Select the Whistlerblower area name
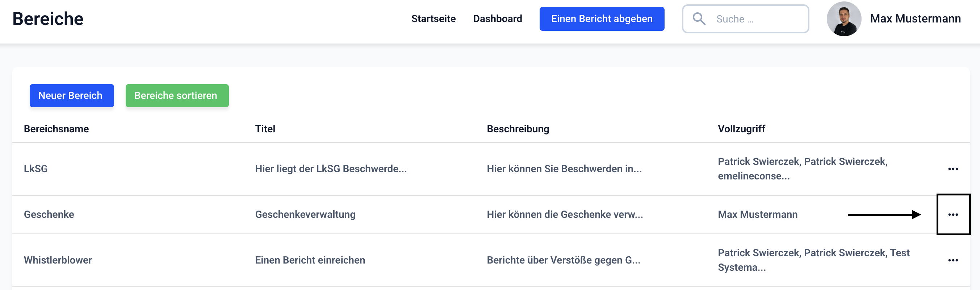This screenshot has width=980, height=290. coord(58,260)
